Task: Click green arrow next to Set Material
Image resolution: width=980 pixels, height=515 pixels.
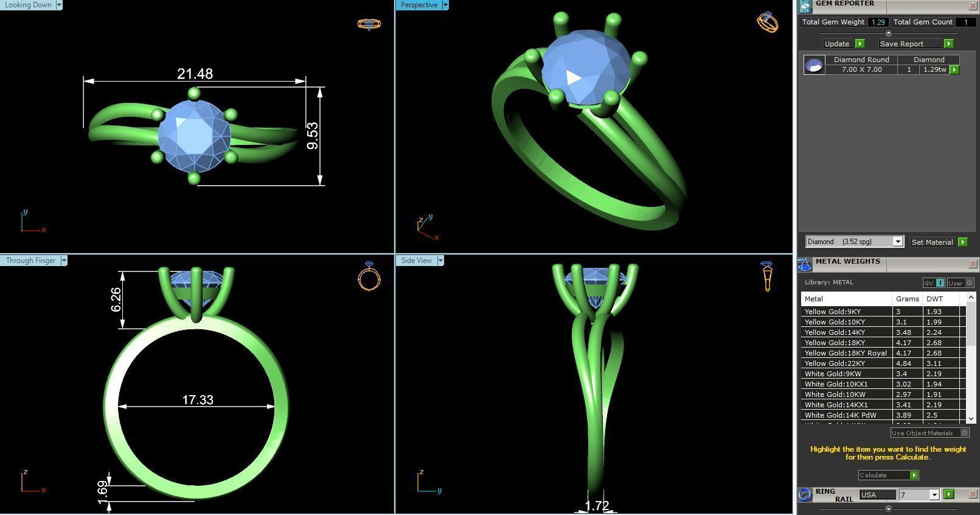Action: (962, 242)
